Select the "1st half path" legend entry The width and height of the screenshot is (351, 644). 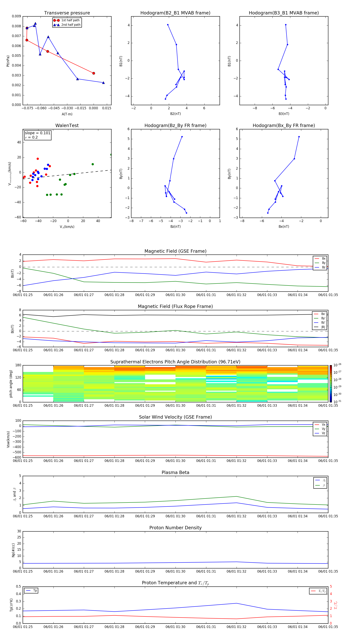[x=67, y=20]
